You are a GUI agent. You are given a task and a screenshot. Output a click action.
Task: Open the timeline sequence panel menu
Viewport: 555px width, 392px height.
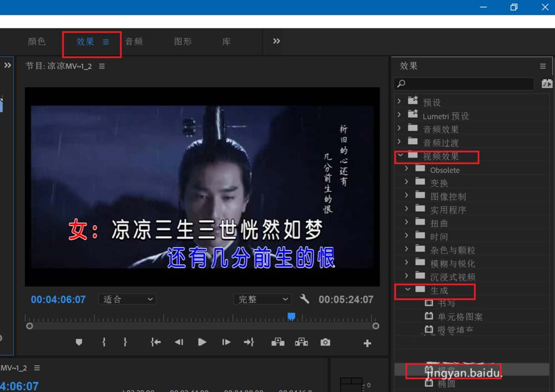(x=37, y=368)
